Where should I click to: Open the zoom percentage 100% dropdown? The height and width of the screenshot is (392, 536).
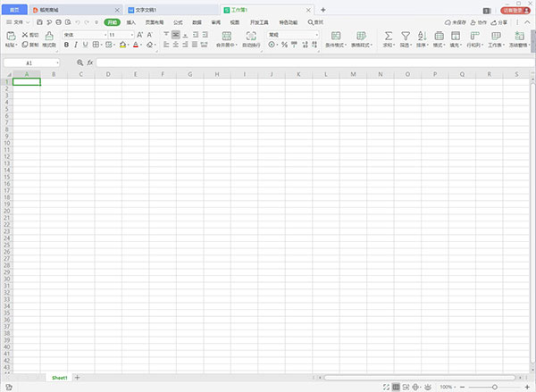448,387
